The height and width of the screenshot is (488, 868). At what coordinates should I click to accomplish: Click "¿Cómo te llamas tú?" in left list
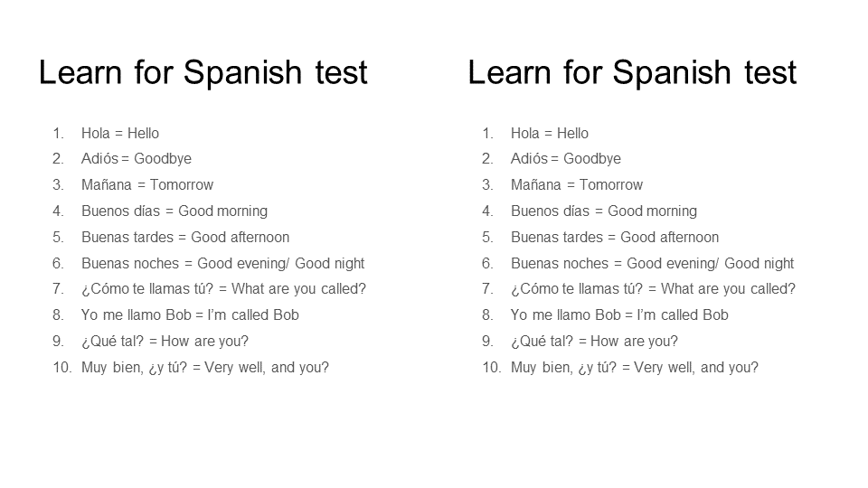pos(223,289)
